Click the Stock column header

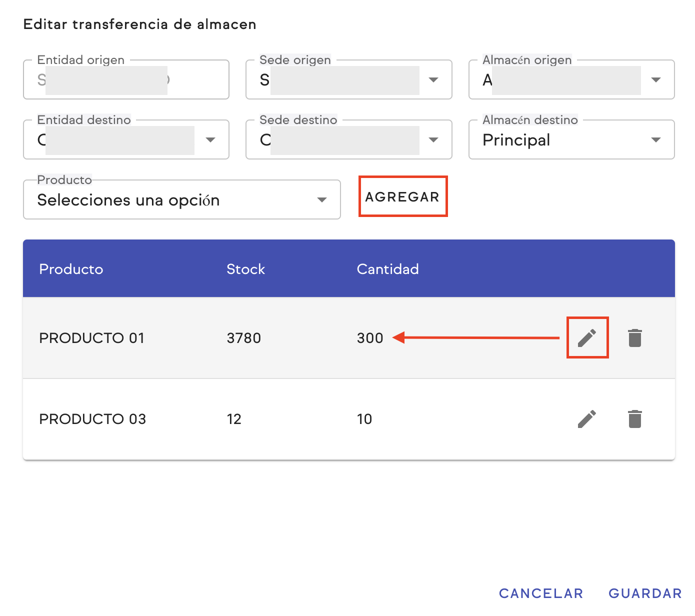(x=245, y=269)
